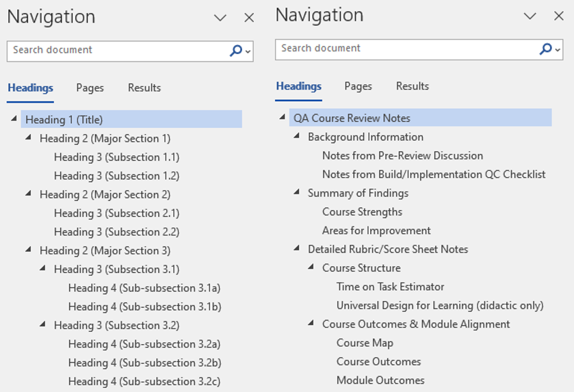Jump to Background Information heading

[x=365, y=137]
